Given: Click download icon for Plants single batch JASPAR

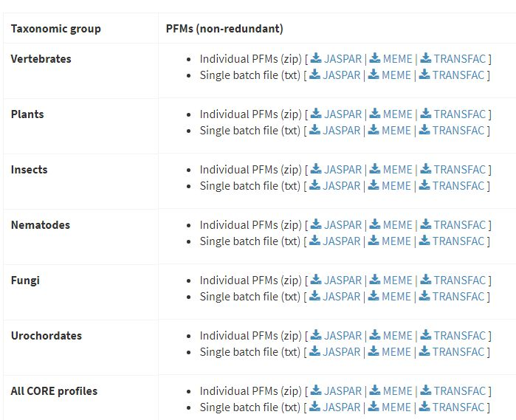Looking at the screenshot, I should click(314, 131).
